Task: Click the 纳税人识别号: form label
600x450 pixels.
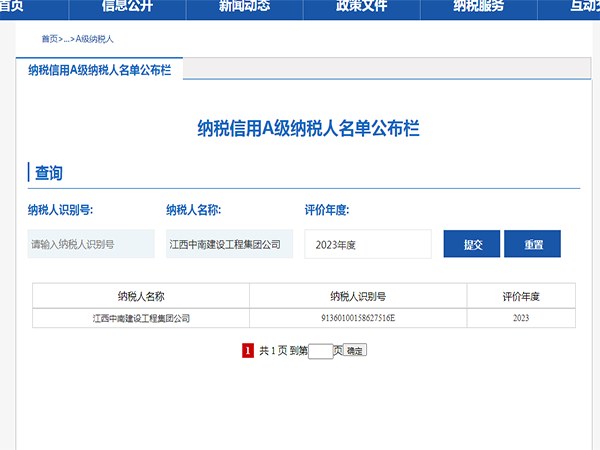Action: point(60,210)
